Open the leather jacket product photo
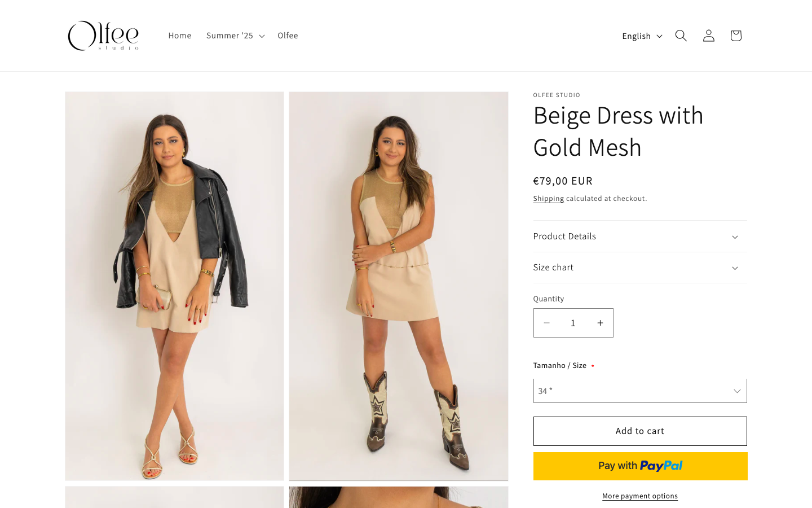This screenshot has width=812, height=508. click(174, 286)
